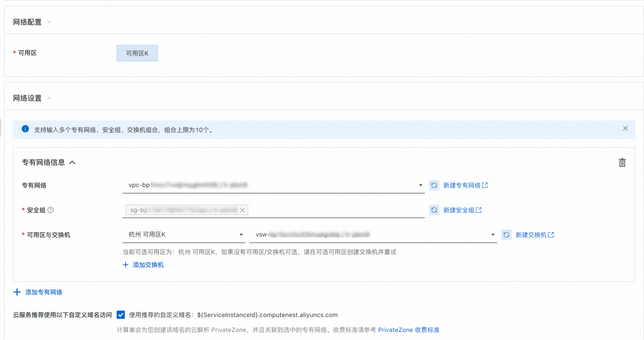Delete the 专有网络信息 entry via trash icon
This screenshot has height=340, width=644.
tap(622, 162)
